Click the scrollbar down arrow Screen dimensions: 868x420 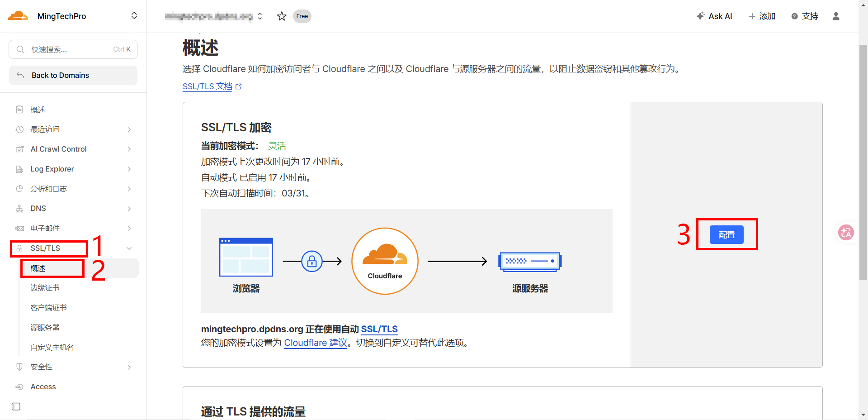(x=863, y=415)
